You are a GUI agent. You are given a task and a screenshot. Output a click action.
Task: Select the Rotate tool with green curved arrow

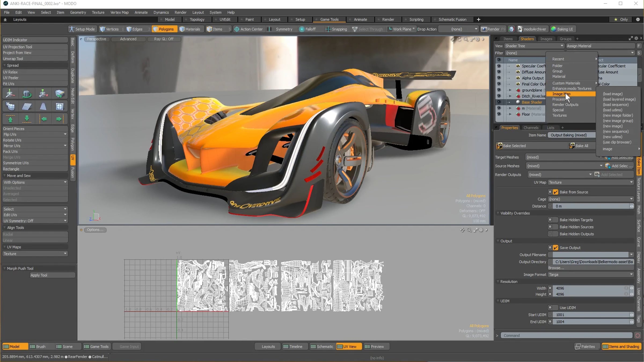tap(27, 94)
